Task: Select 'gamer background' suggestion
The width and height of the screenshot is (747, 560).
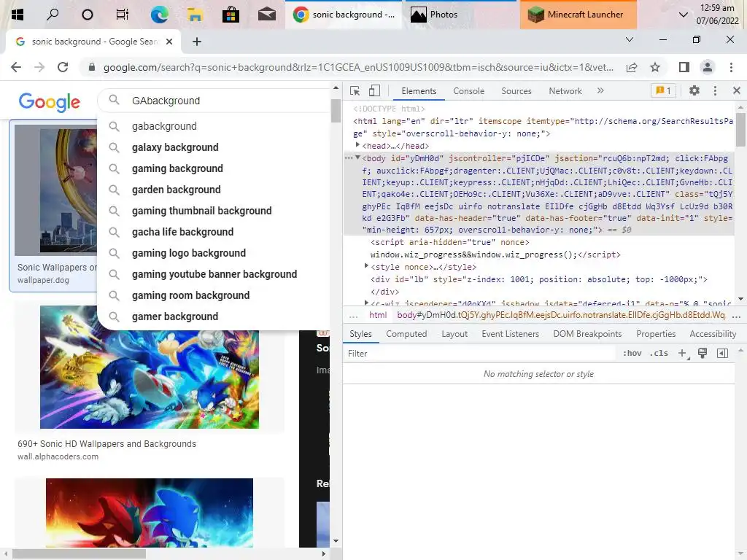Action: point(214,316)
